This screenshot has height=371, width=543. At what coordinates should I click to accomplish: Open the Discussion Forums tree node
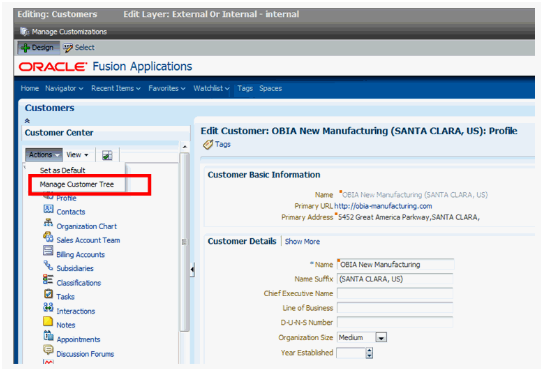(85, 354)
